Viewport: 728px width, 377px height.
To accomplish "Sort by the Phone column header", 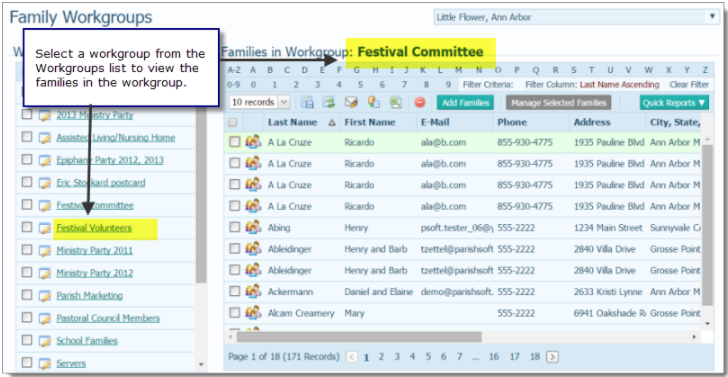I will (512, 123).
